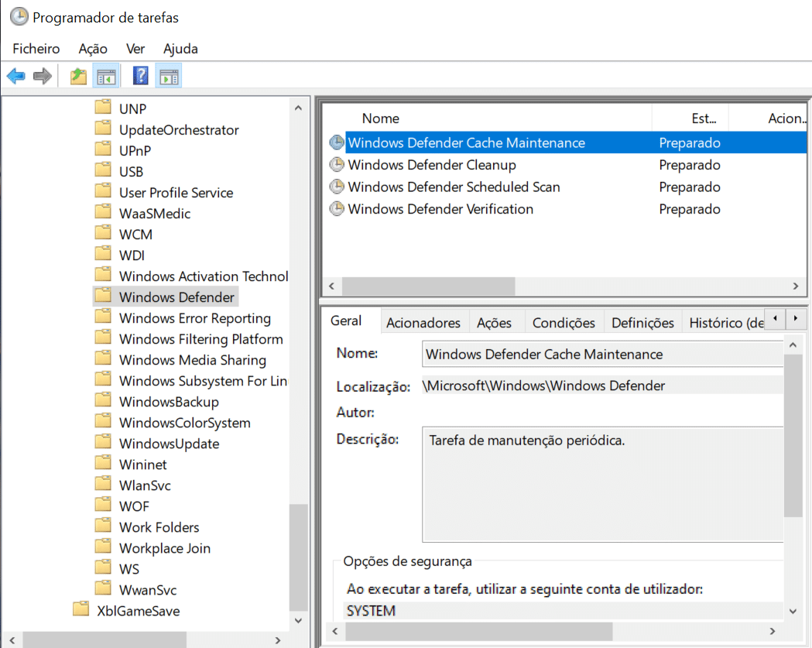This screenshot has height=648, width=812.
Task: Click the WaaSMedic folder icon
Action: (103, 212)
